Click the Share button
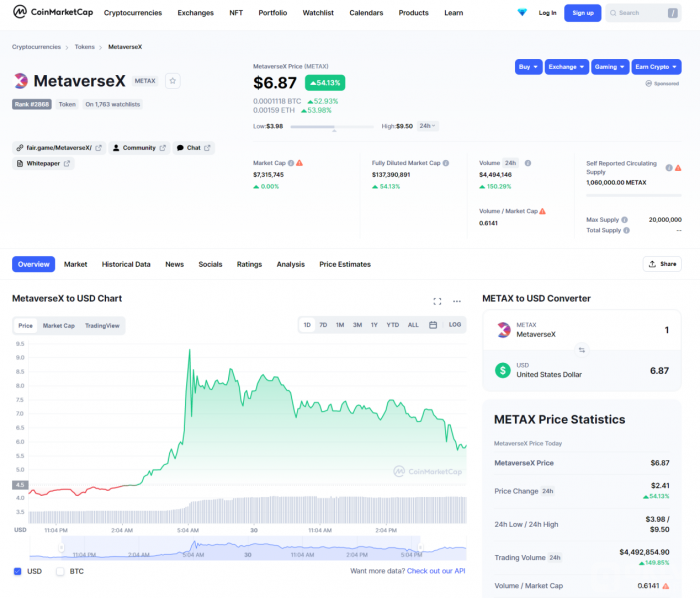700x598 pixels. tap(662, 264)
